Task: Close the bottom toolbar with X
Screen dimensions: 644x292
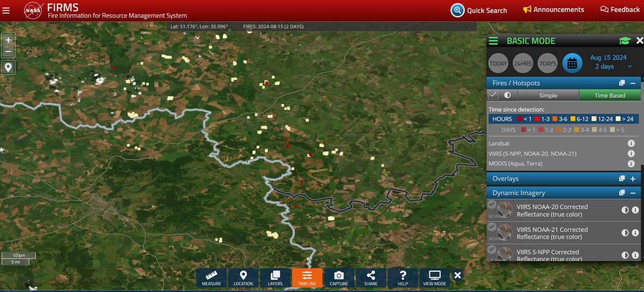Action: point(457,275)
